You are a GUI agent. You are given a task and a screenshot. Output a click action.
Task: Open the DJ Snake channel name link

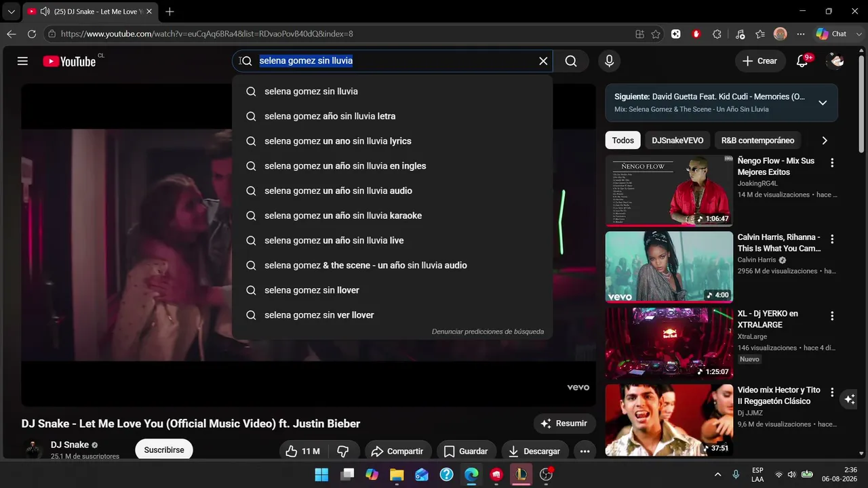coord(70,445)
